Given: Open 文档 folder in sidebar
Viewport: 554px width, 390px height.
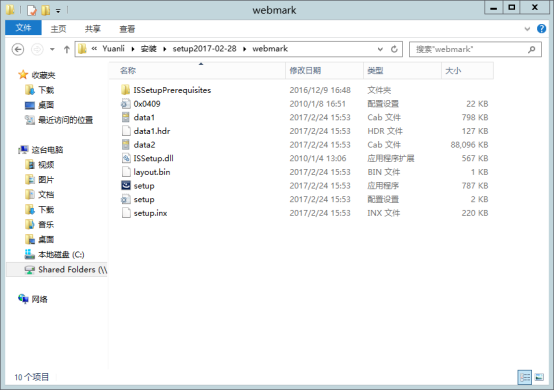Looking at the screenshot, I should 46,195.
